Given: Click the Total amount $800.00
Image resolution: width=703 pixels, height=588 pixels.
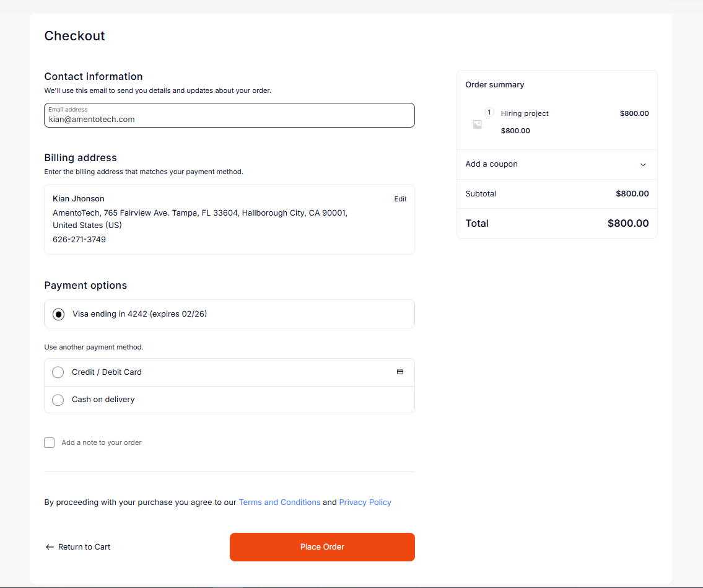Looking at the screenshot, I should pos(627,224).
